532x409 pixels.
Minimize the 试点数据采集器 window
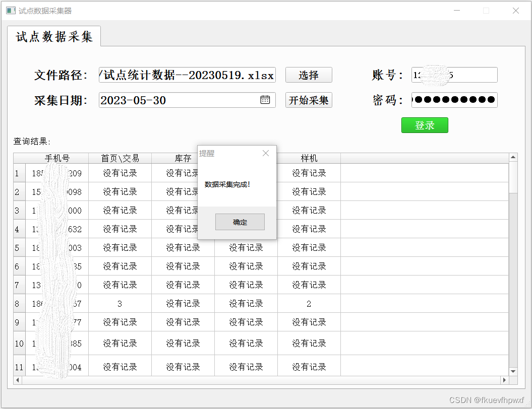pos(457,11)
